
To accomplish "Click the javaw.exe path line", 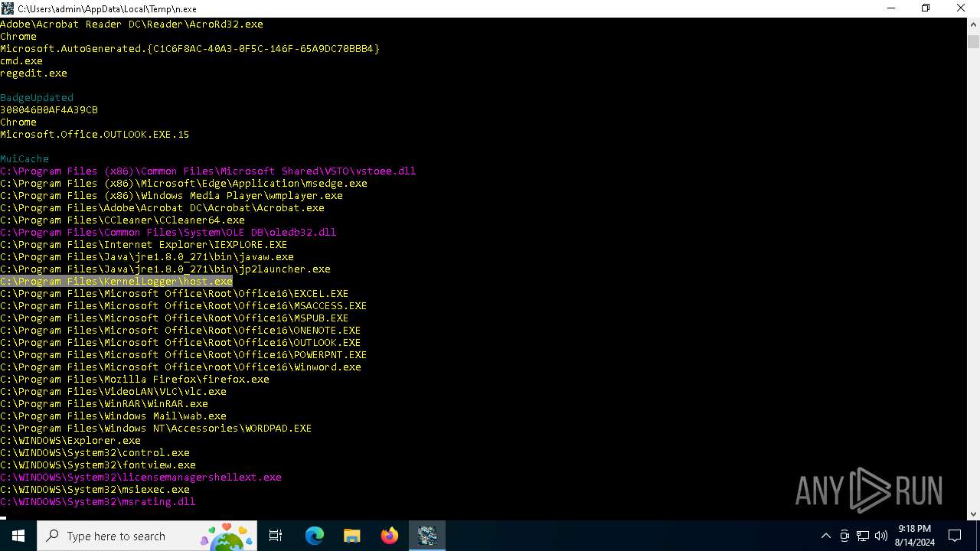I will point(147,257).
